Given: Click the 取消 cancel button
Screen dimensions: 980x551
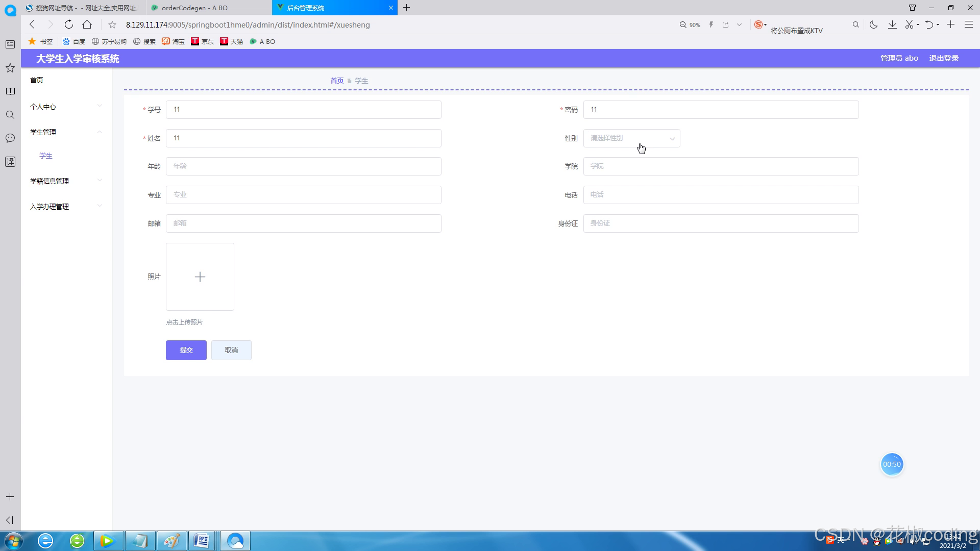Looking at the screenshot, I should [231, 350].
